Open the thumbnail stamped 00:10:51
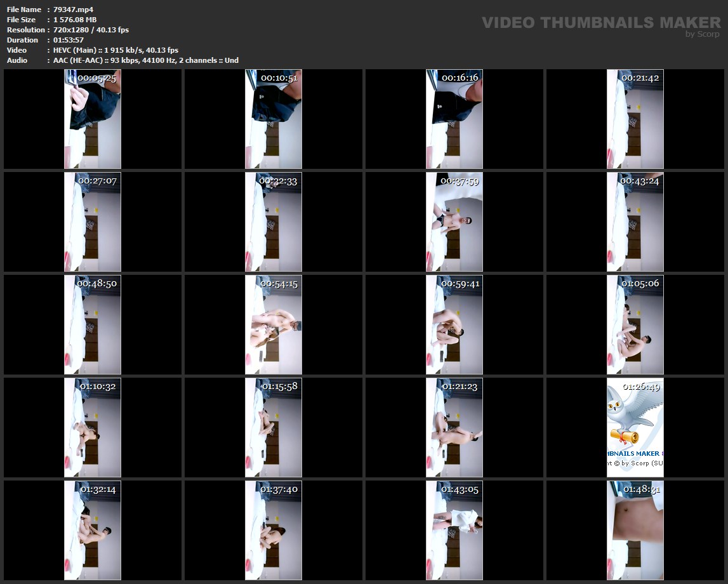This screenshot has width=728, height=584. coord(274,119)
